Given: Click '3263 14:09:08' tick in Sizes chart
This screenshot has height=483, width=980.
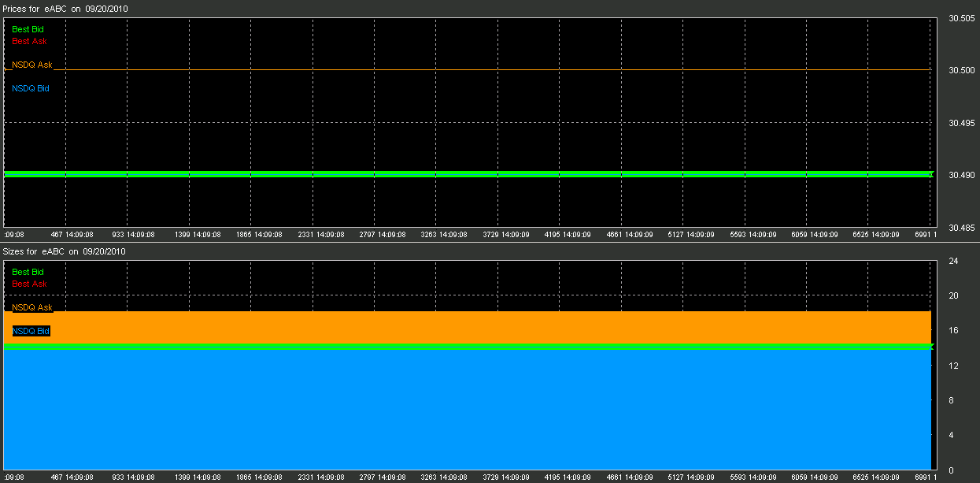Looking at the screenshot, I should 443,477.
